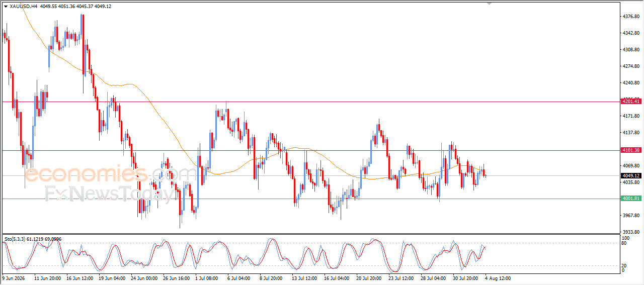Click the stochastic 20 level label

pos(625,265)
